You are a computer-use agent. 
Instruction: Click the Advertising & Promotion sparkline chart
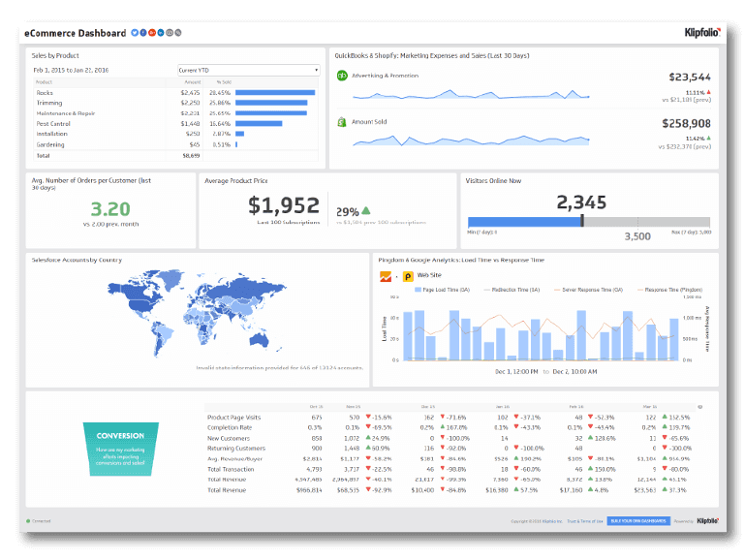(471, 94)
